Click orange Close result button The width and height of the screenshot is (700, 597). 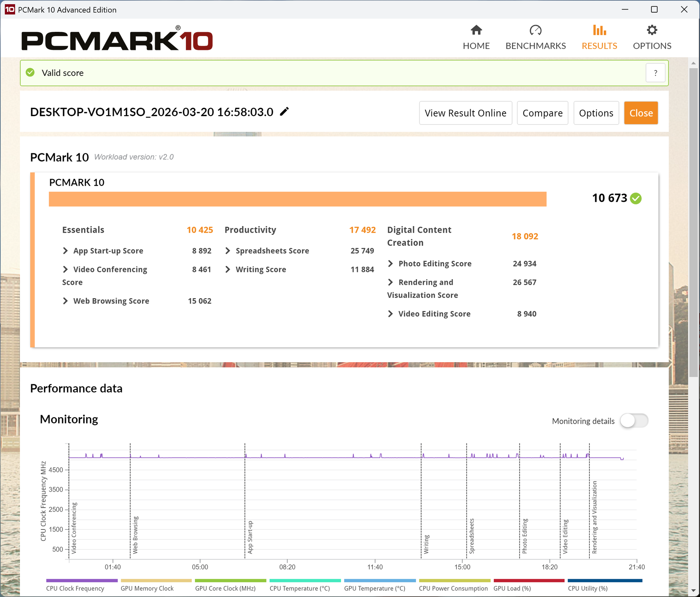pos(641,113)
